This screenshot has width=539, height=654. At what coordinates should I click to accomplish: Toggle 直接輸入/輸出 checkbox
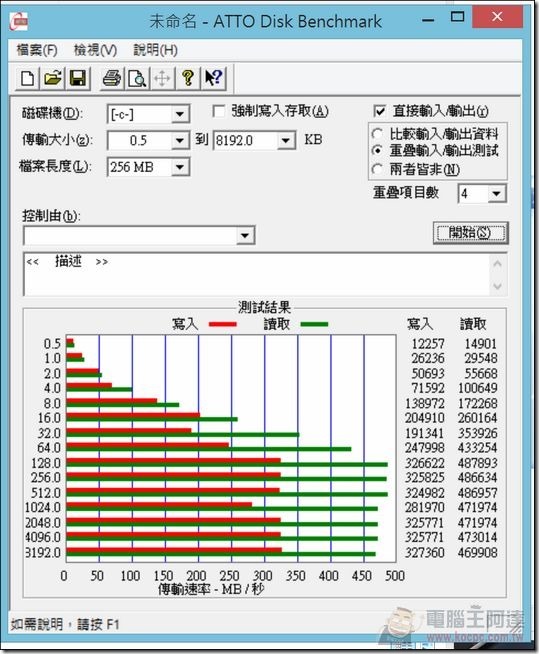tap(379, 111)
